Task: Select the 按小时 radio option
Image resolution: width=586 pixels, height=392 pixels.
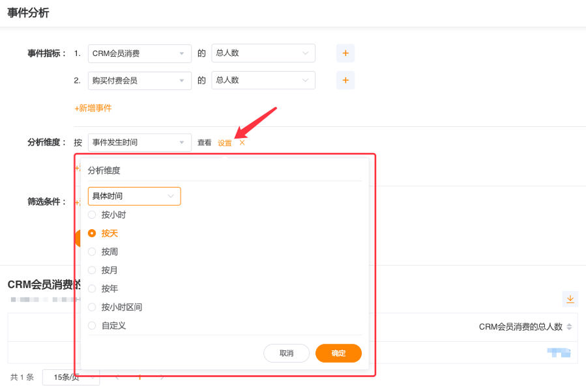Action: point(92,214)
